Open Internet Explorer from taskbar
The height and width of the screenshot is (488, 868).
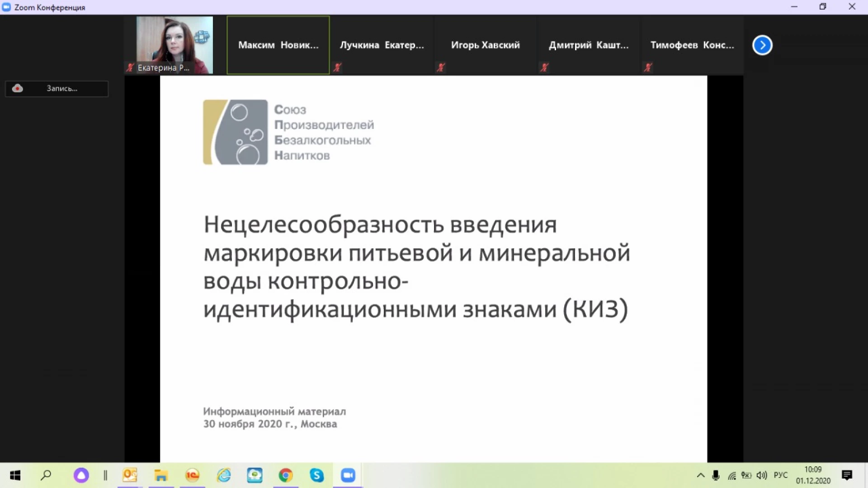224,475
